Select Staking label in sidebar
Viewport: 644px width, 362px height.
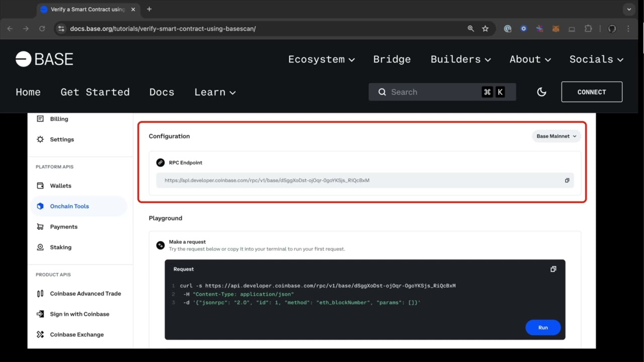click(61, 247)
